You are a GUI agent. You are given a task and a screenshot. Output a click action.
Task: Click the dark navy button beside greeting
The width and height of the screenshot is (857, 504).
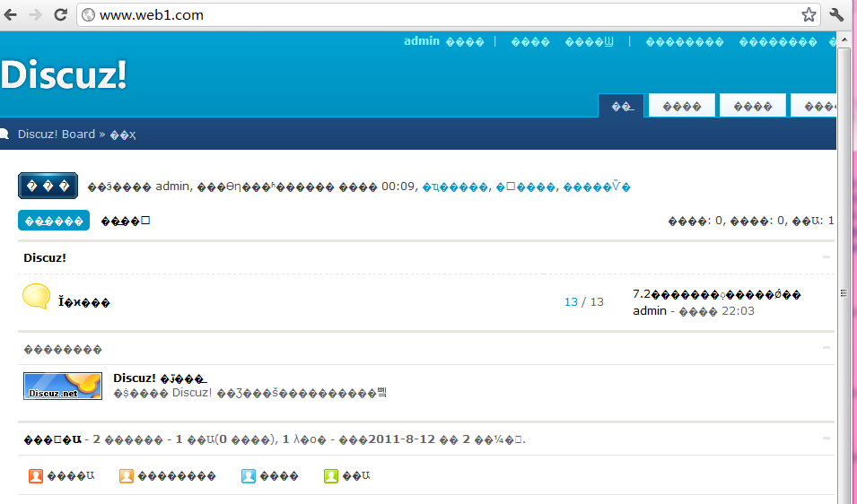click(48, 186)
